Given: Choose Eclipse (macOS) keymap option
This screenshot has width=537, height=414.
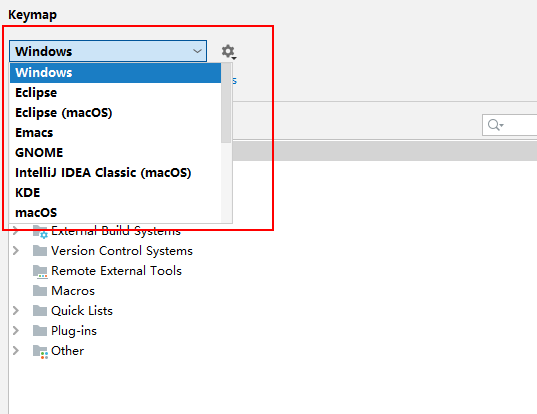Looking at the screenshot, I should coord(115,113).
